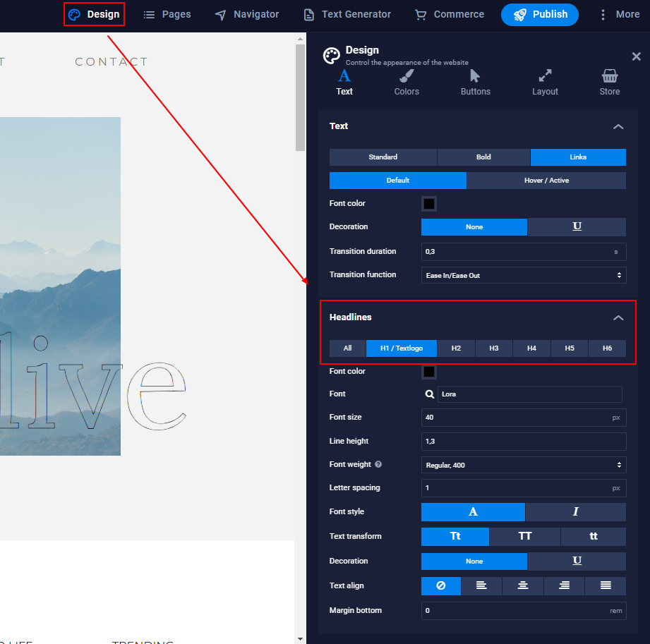The image size is (650, 644).
Task: Set font style to italic
Action: [576, 512]
